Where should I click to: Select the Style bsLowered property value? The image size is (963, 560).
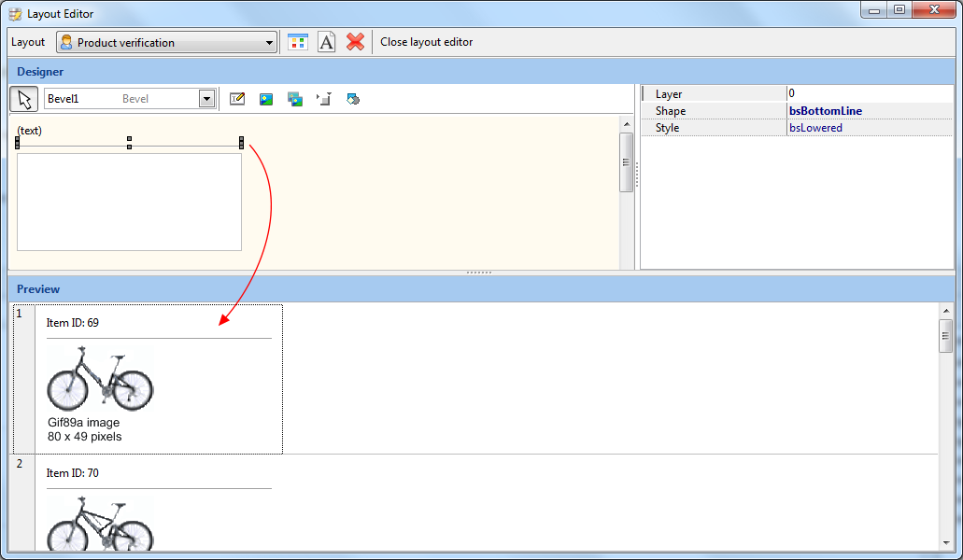pos(814,128)
